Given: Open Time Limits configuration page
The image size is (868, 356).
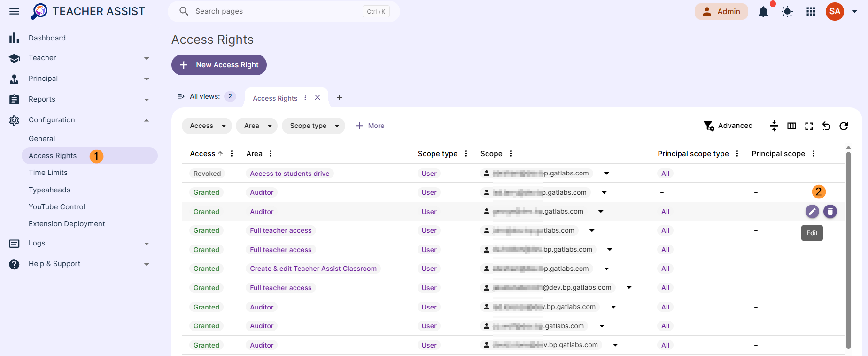Looking at the screenshot, I should [48, 173].
